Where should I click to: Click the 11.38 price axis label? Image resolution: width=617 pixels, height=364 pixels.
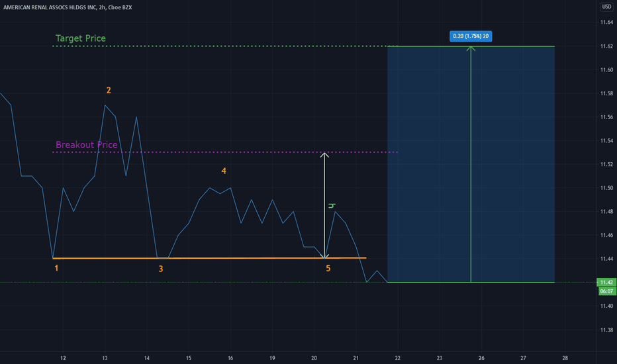tap(606, 330)
